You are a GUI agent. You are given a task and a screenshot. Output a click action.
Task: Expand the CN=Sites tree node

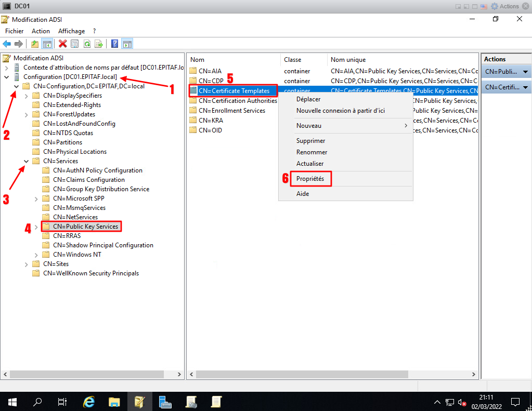(26, 264)
